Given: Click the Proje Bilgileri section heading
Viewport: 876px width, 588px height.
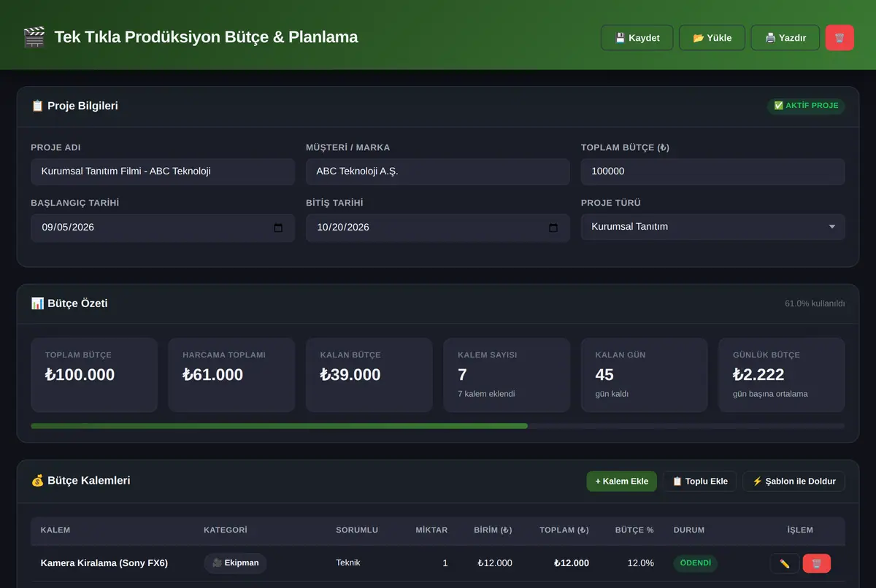Looking at the screenshot, I should pyautogui.click(x=74, y=106).
